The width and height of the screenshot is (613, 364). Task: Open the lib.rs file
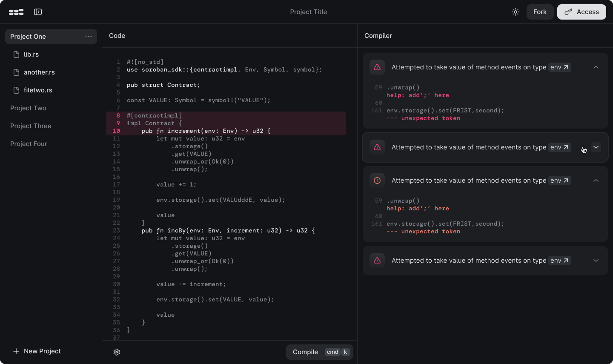[31, 54]
